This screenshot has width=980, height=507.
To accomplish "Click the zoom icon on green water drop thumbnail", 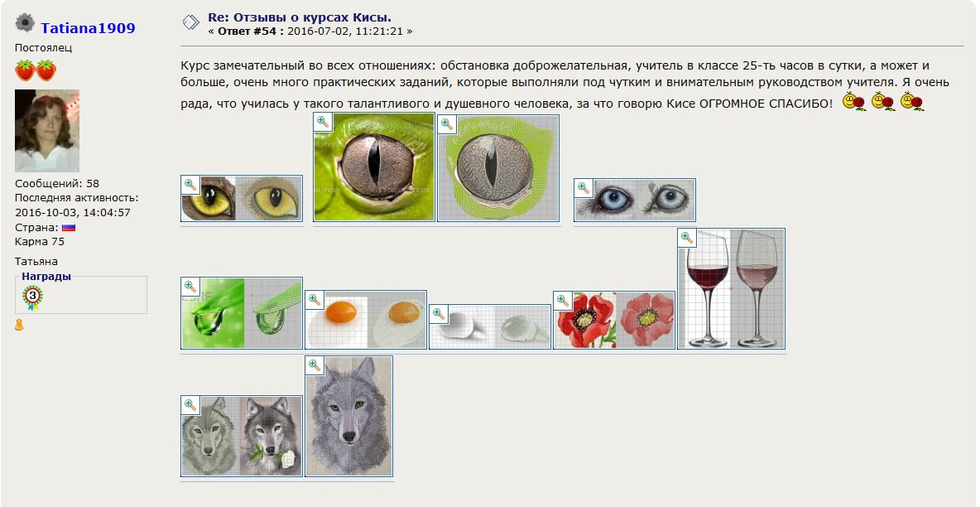I will (x=190, y=287).
